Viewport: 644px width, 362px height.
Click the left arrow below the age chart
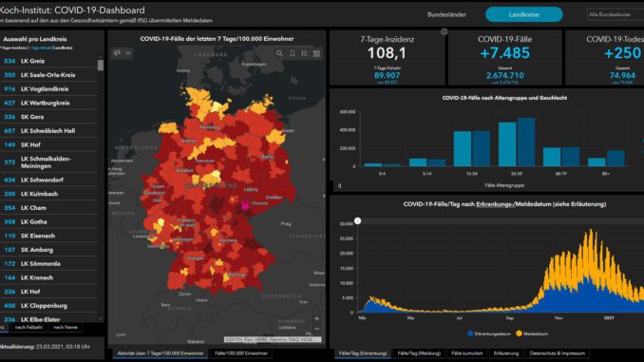[339, 185]
